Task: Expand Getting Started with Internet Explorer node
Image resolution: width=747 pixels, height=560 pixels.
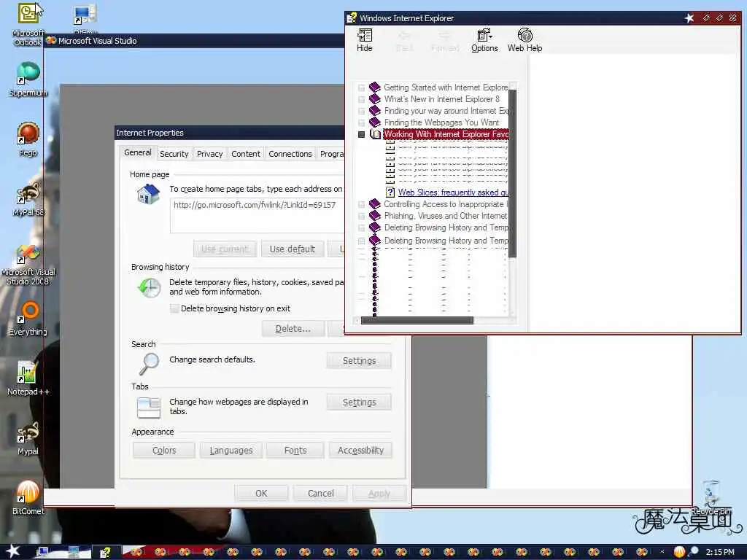Action: pyautogui.click(x=362, y=87)
